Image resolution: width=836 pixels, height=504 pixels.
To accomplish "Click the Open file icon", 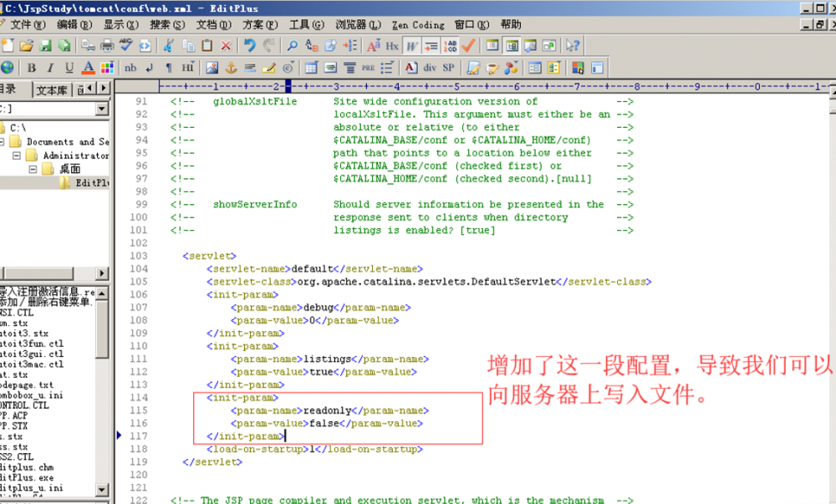I will click(x=27, y=46).
